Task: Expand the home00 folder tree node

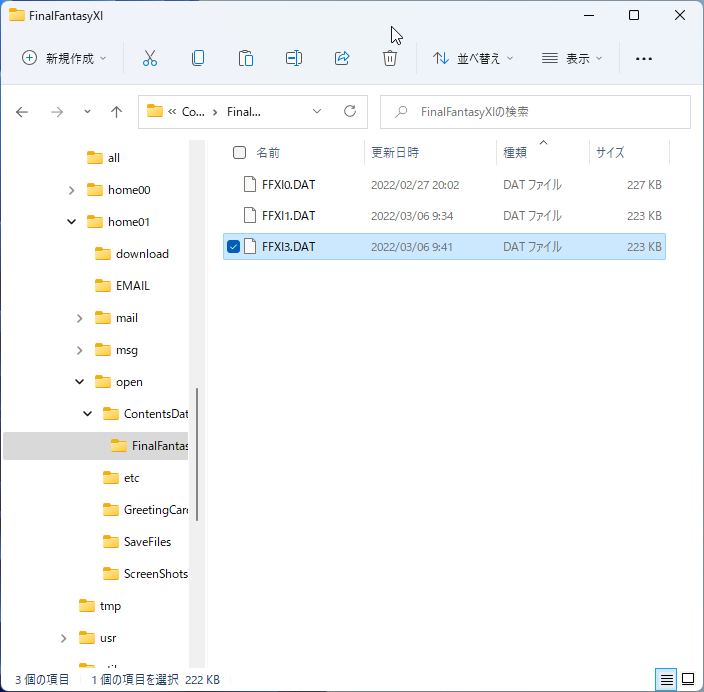Action: (x=71, y=190)
